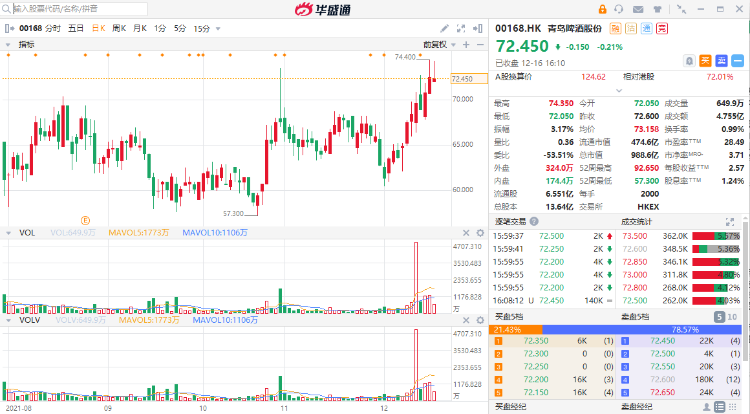This screenshot has height=414, width=750.
Task: Click buy level 5 price 72.150
Action: click(x=536, y=392)
